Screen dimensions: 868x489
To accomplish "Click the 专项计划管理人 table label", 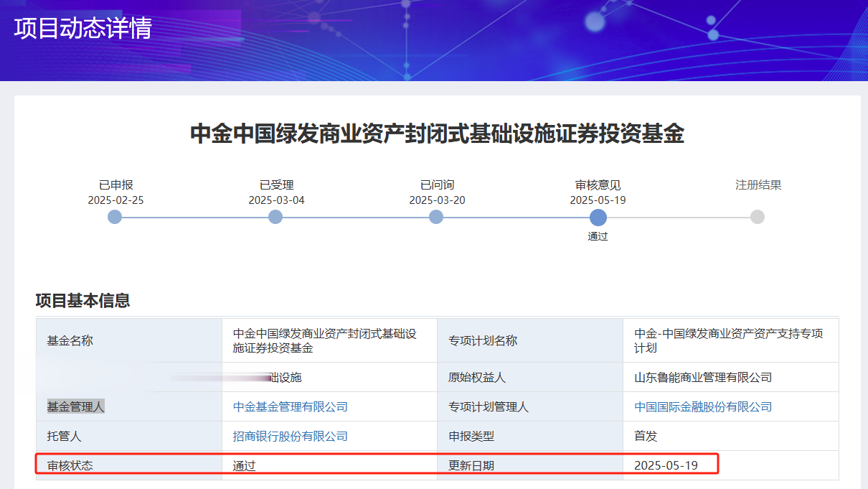I will point(489,407).
